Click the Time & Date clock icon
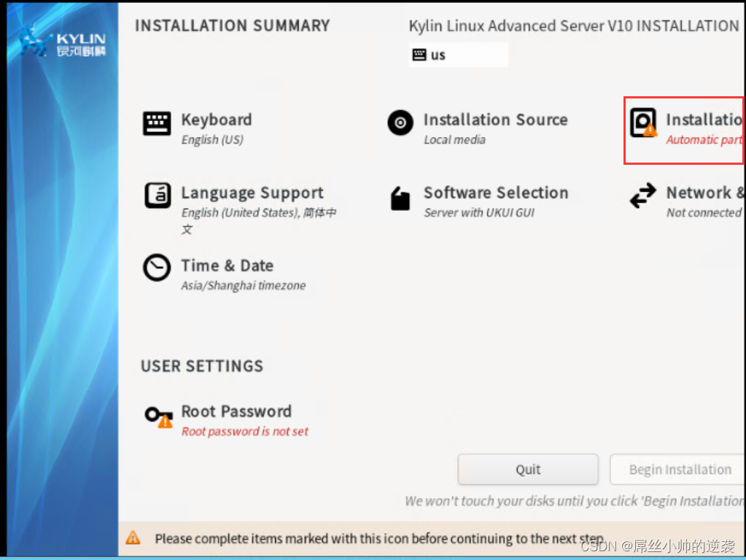Screen dimensions: 746x560 click(x=157, y=268)
